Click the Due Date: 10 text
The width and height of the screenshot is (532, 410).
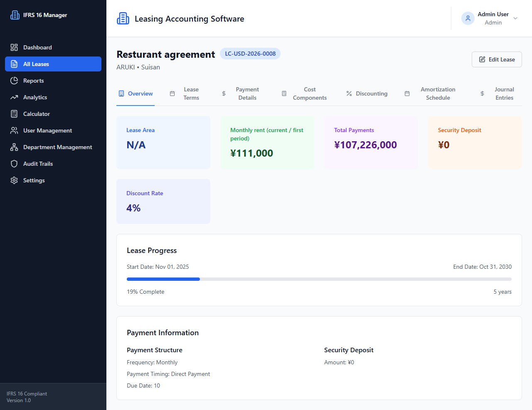click(143, 385)
